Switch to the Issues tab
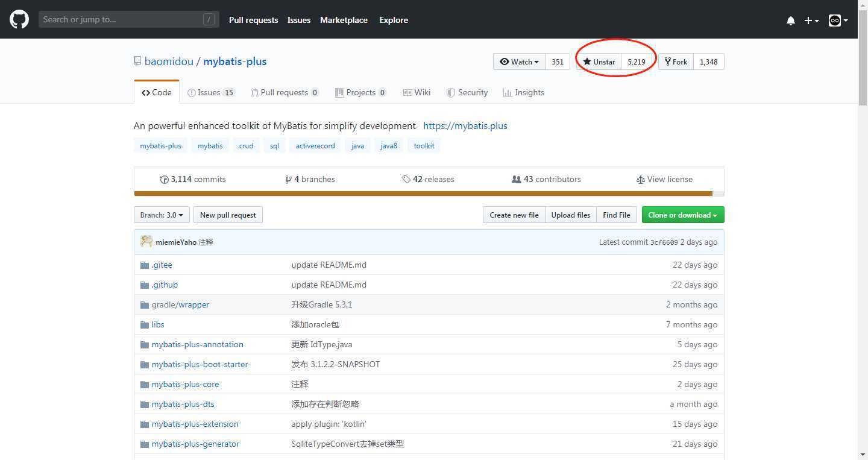The width and height of the screenshot is (868, 460). (x=211, y=92)
